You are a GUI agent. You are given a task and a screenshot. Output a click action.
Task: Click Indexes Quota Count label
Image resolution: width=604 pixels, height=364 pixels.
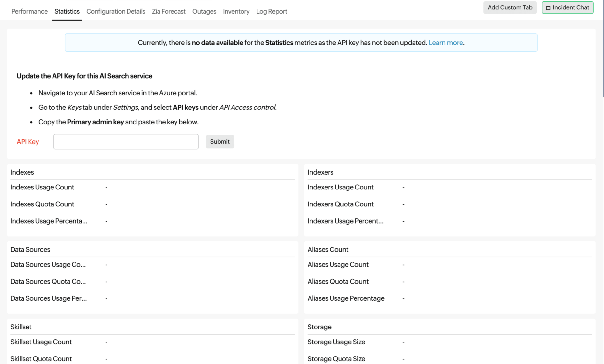click(x=42, y=204)
